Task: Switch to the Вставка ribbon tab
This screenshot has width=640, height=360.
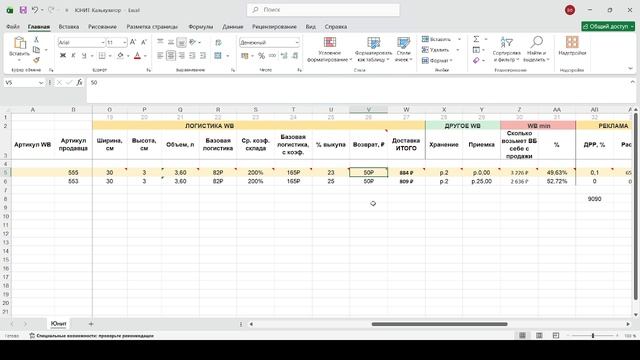Action: (x=69, y=27)
